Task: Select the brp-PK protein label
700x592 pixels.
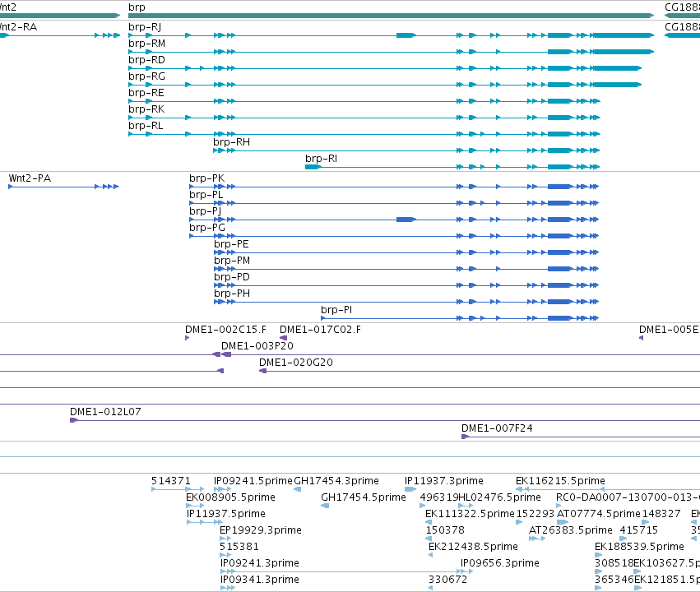Action: click(206, 178)
